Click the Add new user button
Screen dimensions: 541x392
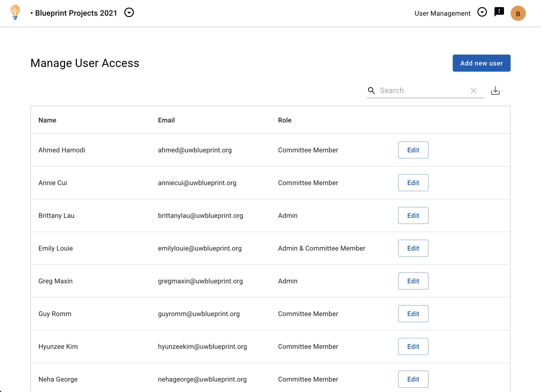pyautogui.click(x=481, y=63)
